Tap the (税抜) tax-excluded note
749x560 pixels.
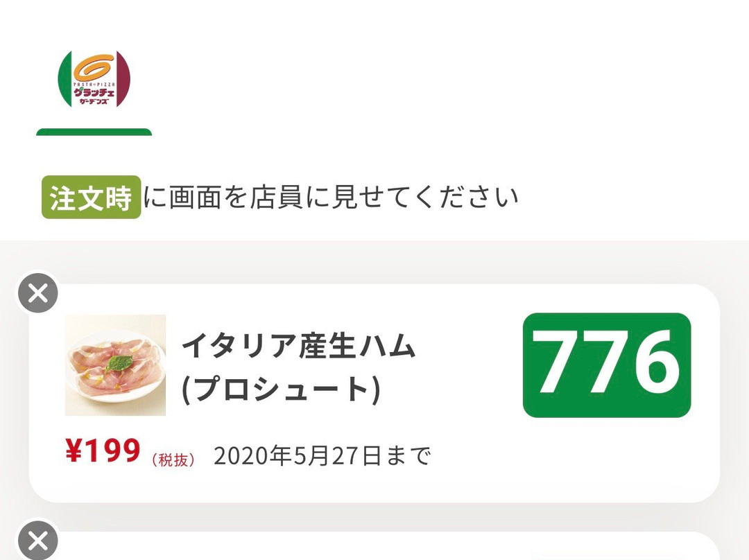173,460
